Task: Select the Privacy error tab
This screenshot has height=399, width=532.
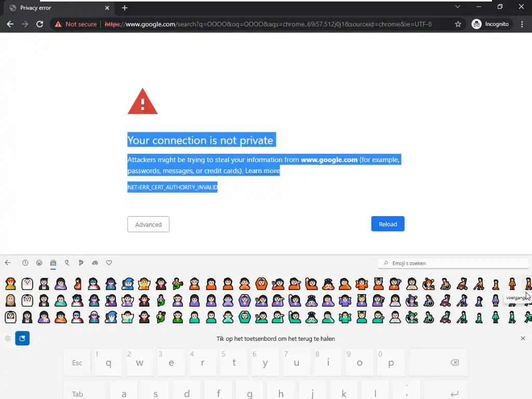Action: coord(59,8)
